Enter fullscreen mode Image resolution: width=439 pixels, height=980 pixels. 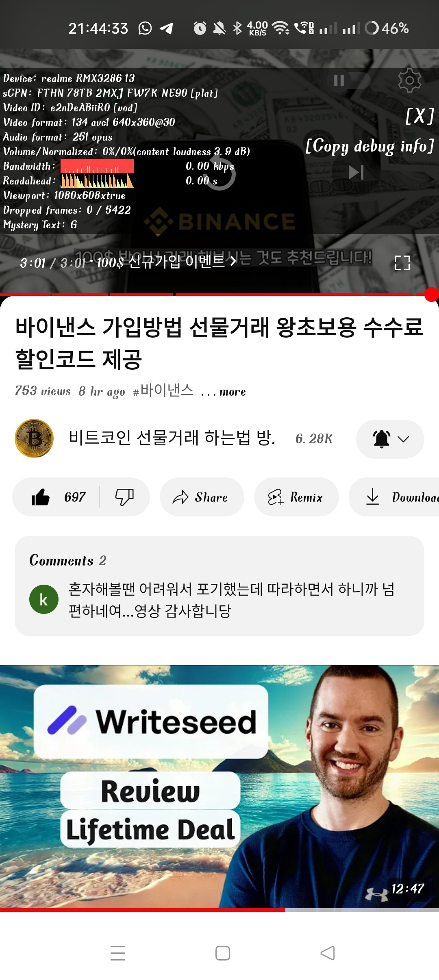point(402,263)
